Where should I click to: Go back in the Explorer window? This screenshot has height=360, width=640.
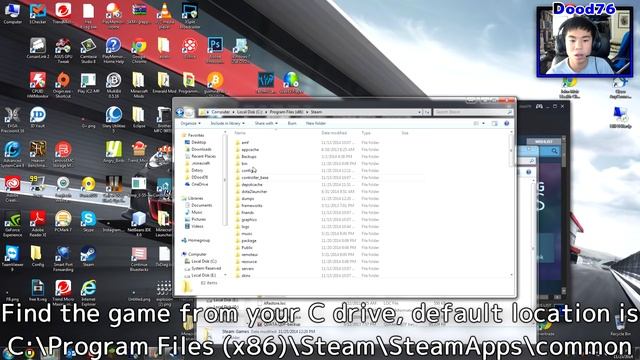point(180,112)
